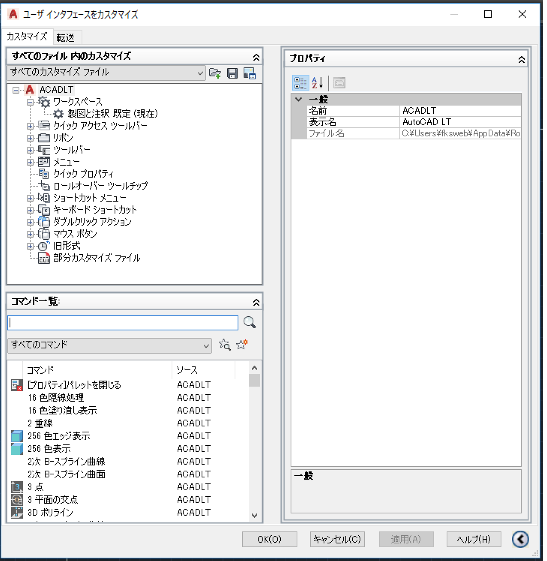547x561 pixels.
Task: Select ロールオーバー ツールチップ tree item
Action: click(x=101, y=186)
